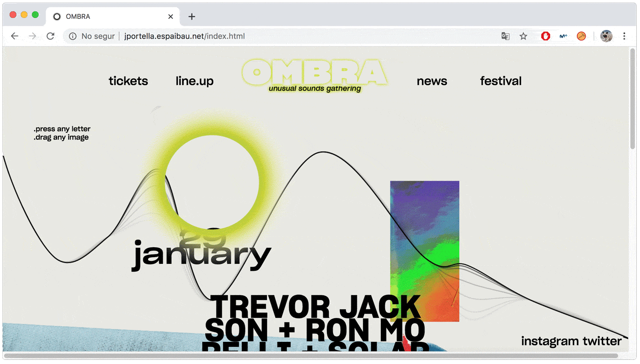Click the 'unusual sounds gathering' tagline

(315, 88)
